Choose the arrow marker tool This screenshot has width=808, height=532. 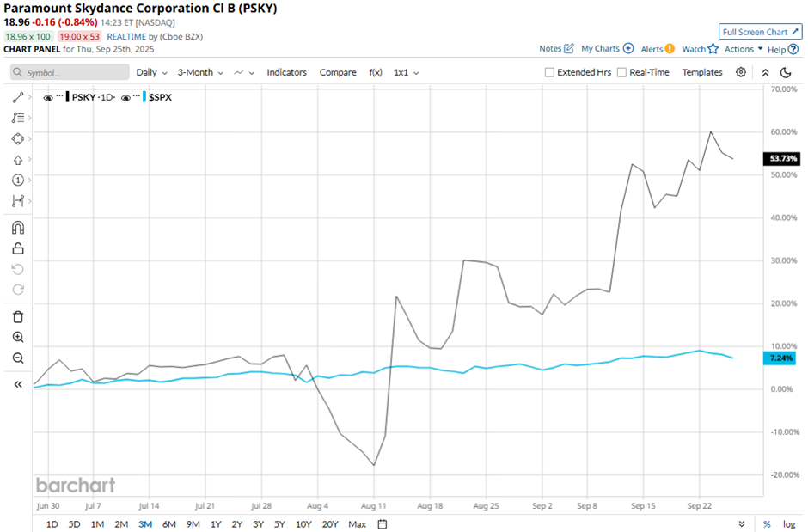click(x=18, y=160)
